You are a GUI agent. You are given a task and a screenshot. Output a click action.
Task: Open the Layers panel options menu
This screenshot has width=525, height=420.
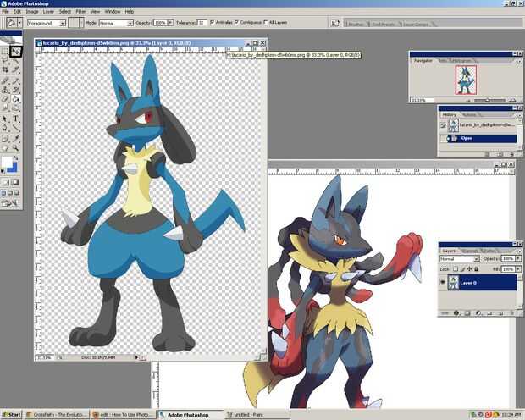pyautogui.click(x=519, y=251)
